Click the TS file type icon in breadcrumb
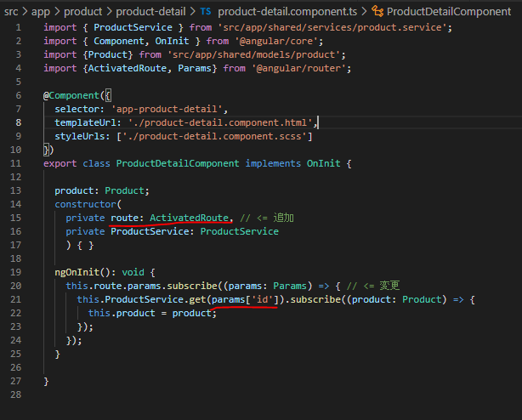This screenshot has width=522, height=420. tap(206, 12)
